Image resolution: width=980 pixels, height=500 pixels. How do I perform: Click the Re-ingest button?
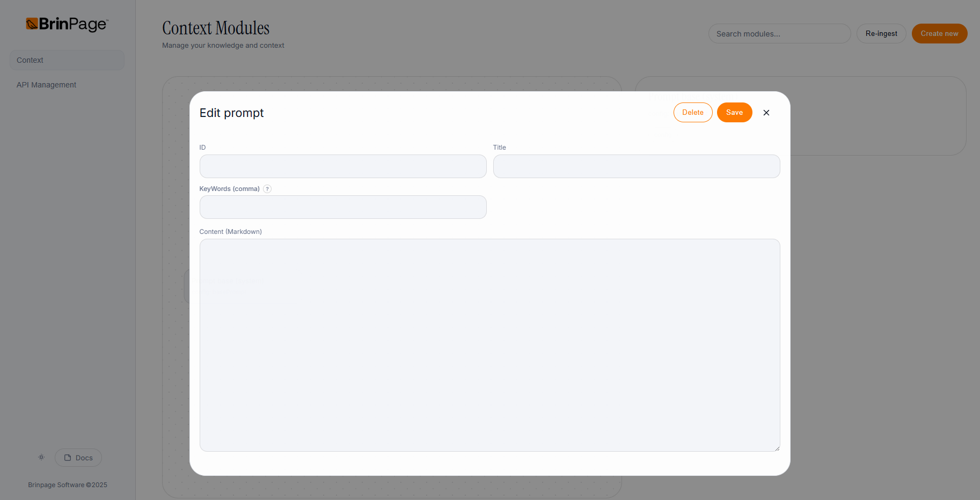click(x=881, y=34)
